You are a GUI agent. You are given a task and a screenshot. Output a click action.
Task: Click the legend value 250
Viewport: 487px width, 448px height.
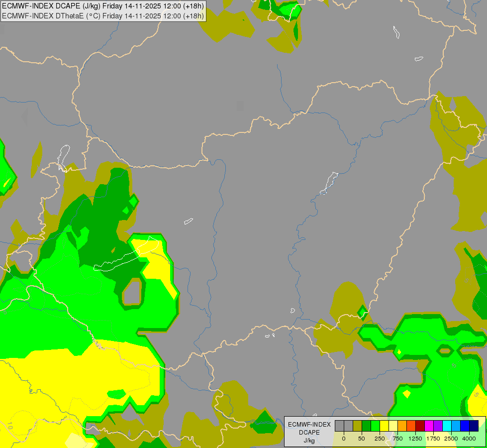[x=380, y=439]
